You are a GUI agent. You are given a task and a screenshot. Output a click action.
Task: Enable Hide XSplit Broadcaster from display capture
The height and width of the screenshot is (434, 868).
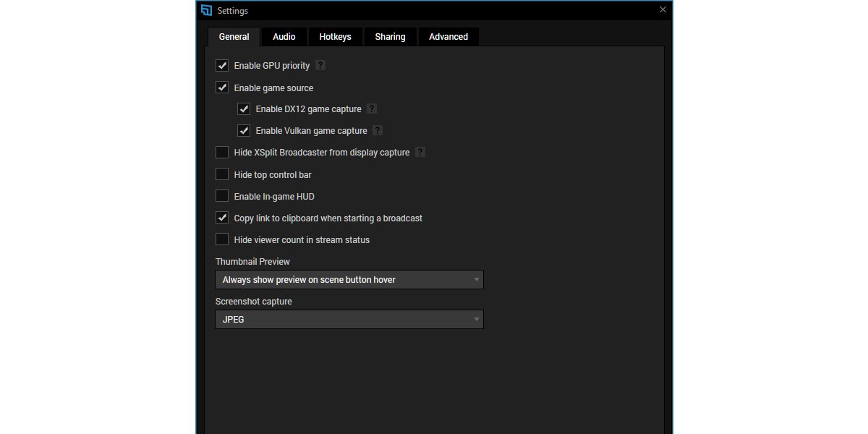(222, 153)
